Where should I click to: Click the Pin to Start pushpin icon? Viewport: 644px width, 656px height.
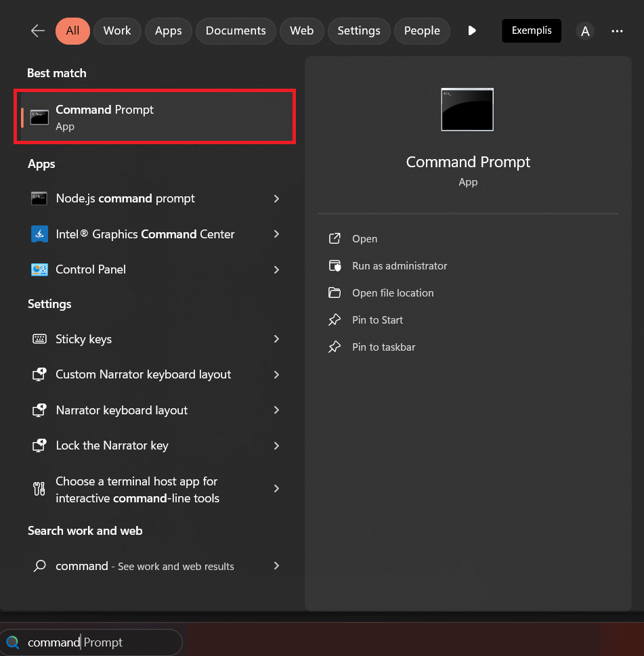[x=335, y=320]
